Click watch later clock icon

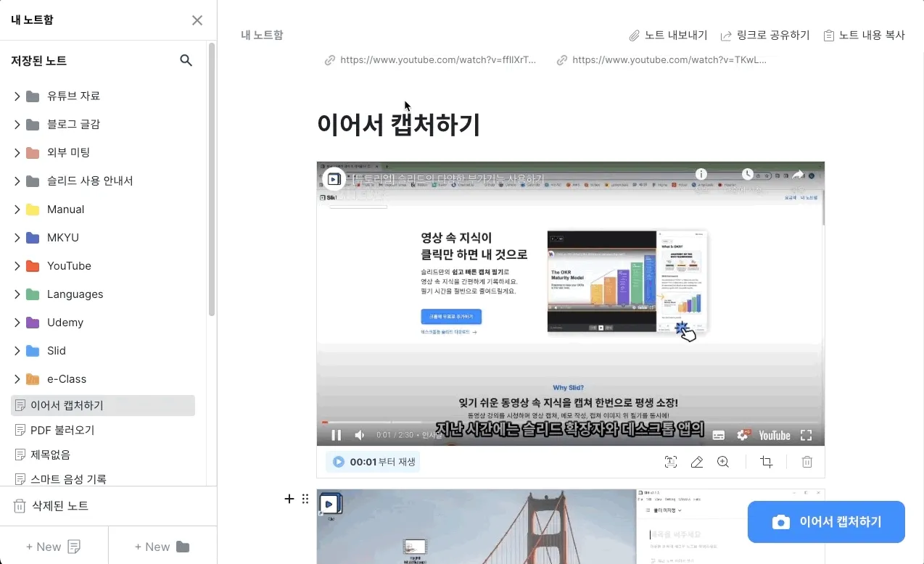[x=748, y=174]
